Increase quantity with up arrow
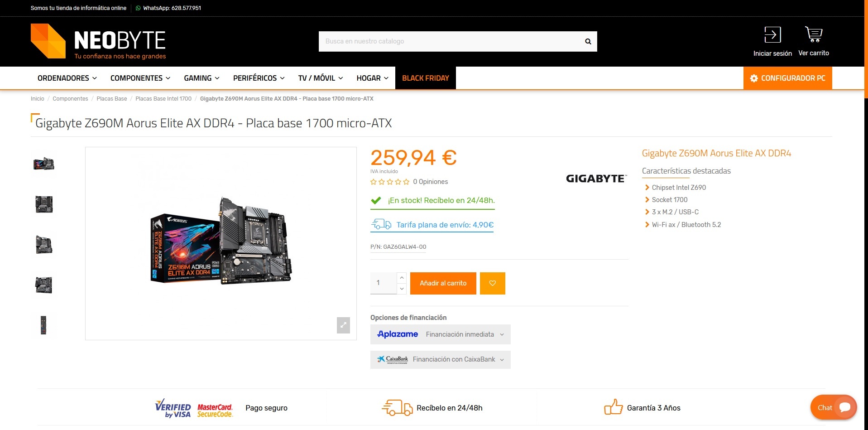Image resolution: width=868 pixels, height=430 pixels. 402,277
